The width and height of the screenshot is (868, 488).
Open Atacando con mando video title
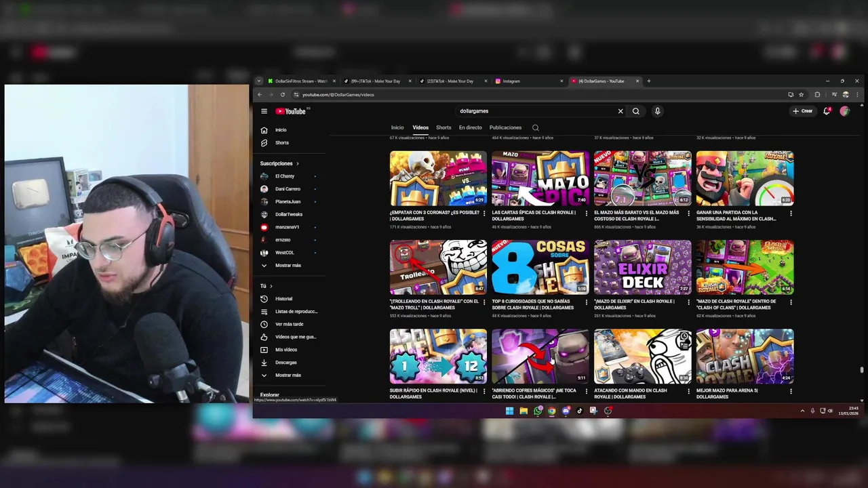631,393
